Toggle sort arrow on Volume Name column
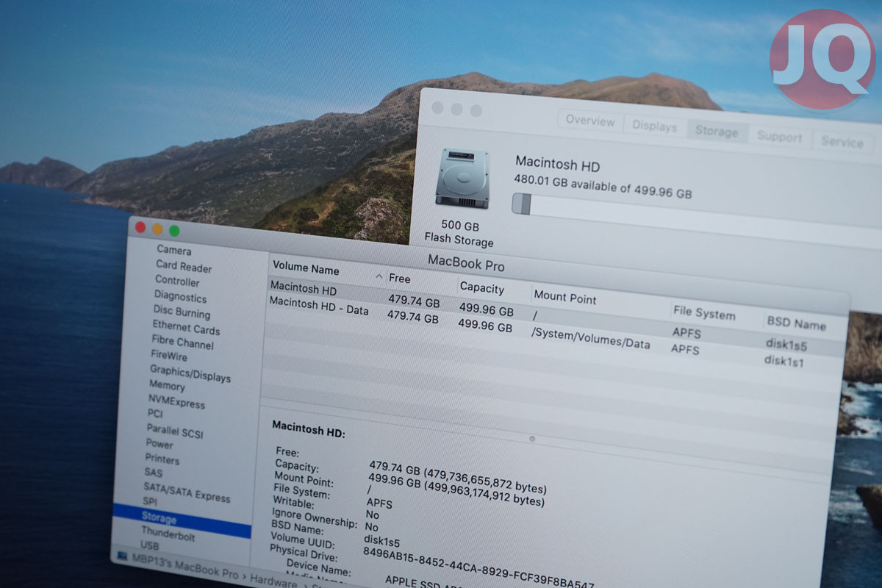 point(379,276)
